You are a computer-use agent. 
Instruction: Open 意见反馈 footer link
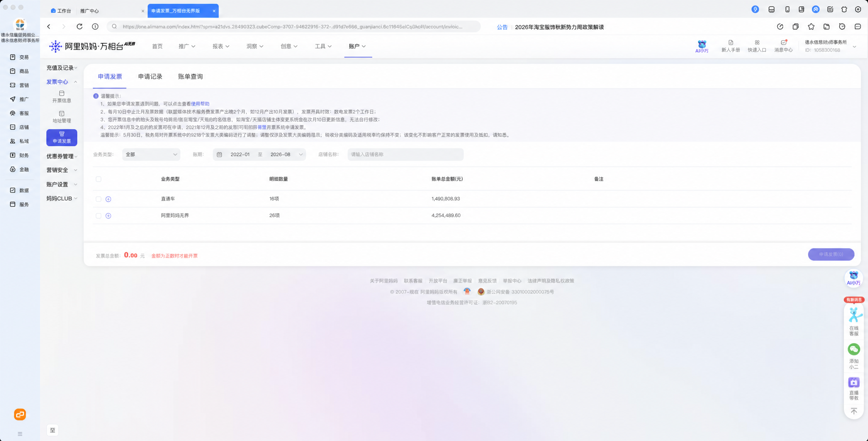487,281
